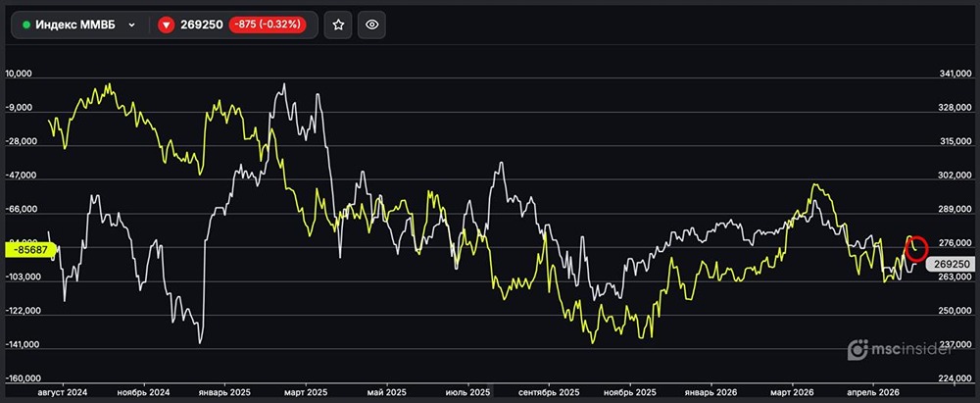Click the 224,000 right axis value
This screenshot has width=980, height=403.
pos(955,378)
